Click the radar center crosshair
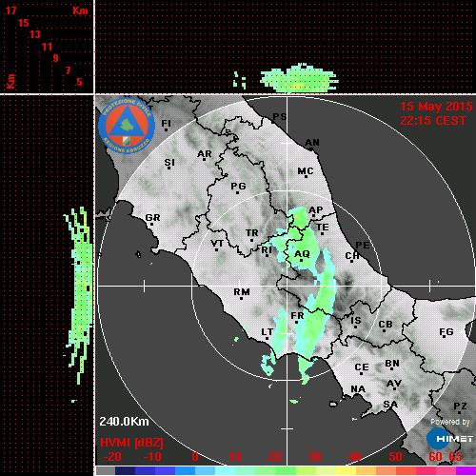This screenshot has height=476, width=476. point(288,287)
